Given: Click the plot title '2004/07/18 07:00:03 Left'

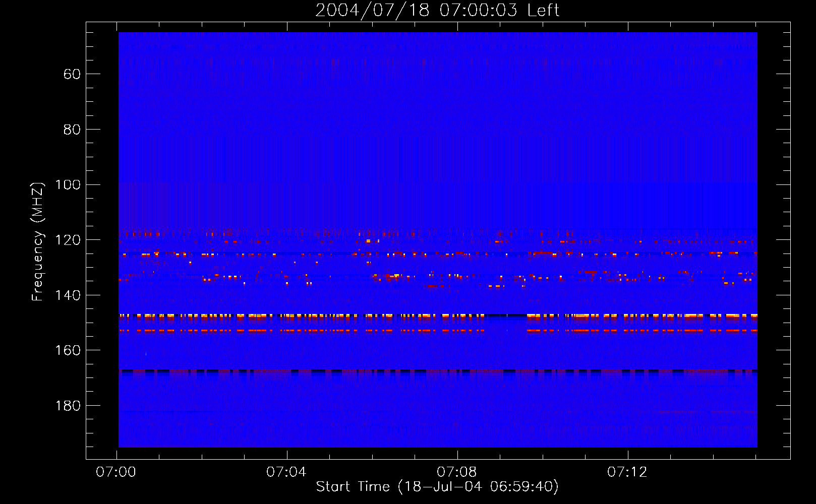Looking at the screenshot, I should point(437,10).
